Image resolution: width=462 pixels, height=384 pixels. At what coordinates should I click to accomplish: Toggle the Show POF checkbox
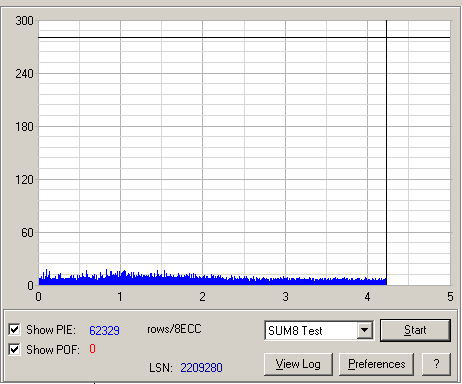(14, 350)
